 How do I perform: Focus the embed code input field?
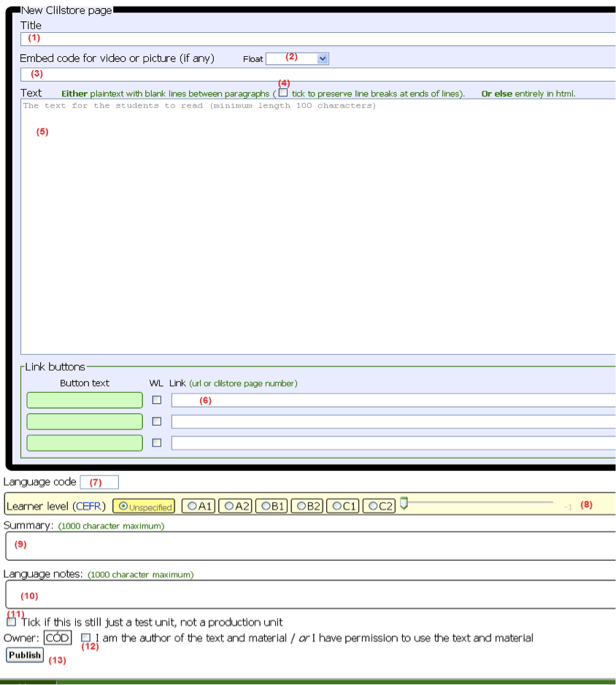(x=318, y=74)
